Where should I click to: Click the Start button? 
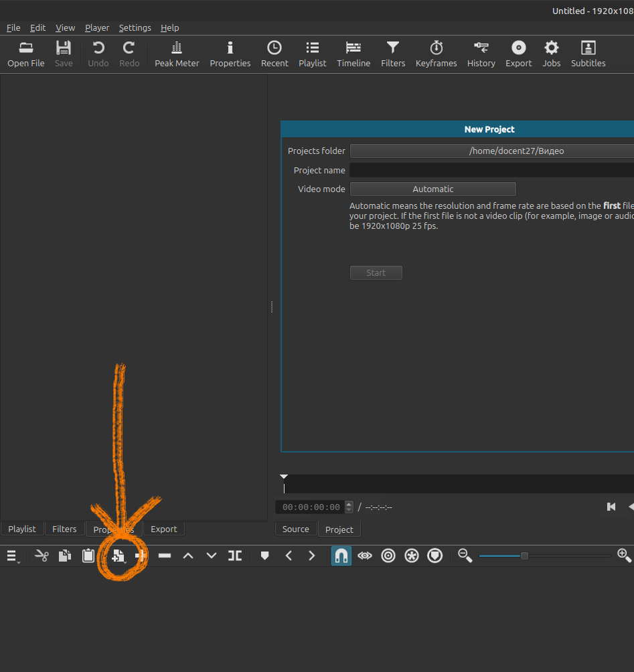(x=376, y=273)
